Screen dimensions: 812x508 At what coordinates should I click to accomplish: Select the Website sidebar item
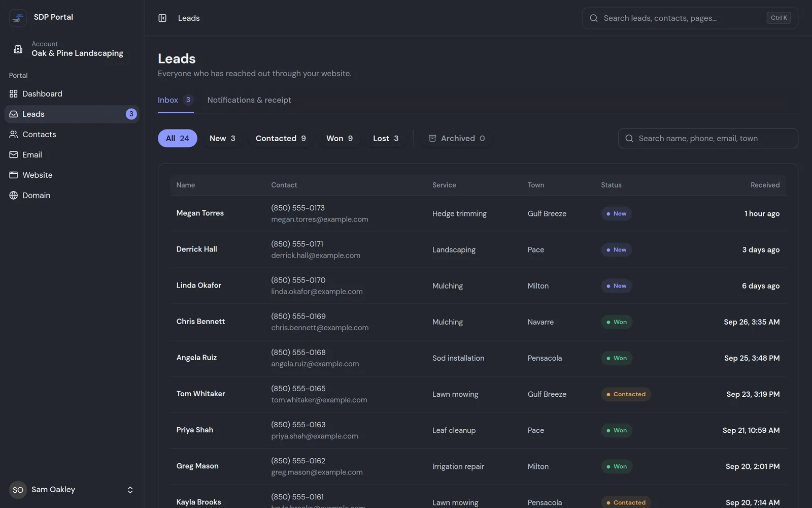click(x=72, y=175)
